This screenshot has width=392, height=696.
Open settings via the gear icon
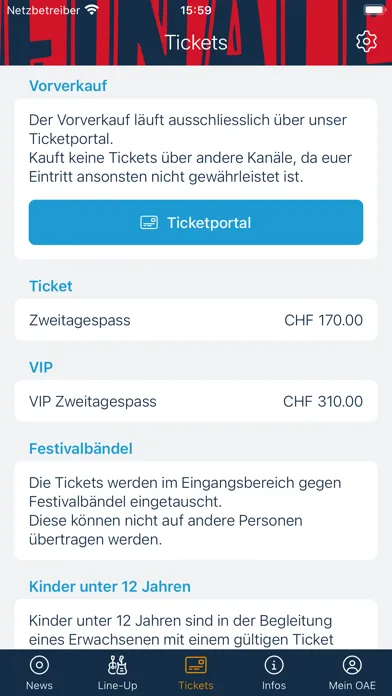coord(366,42)
